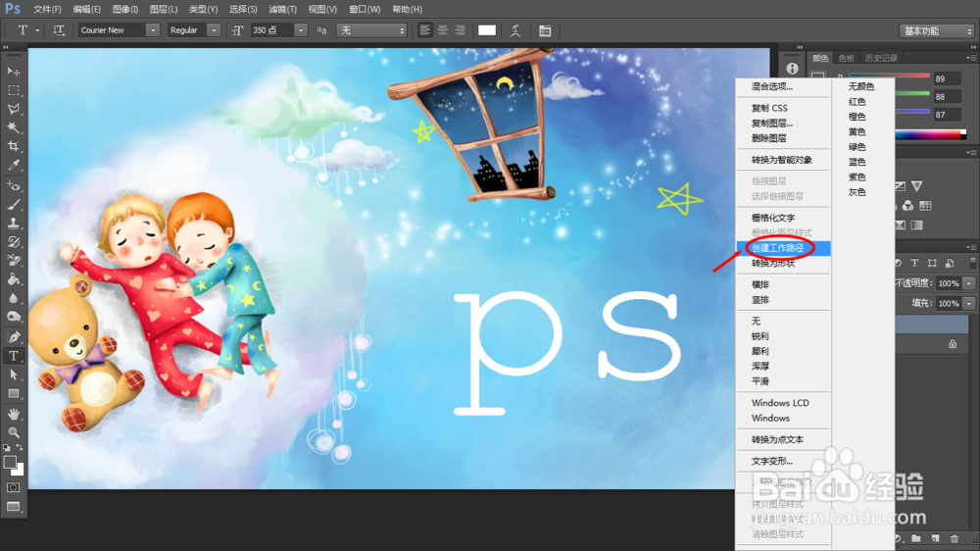Select the Move tool

click(13, 72)
